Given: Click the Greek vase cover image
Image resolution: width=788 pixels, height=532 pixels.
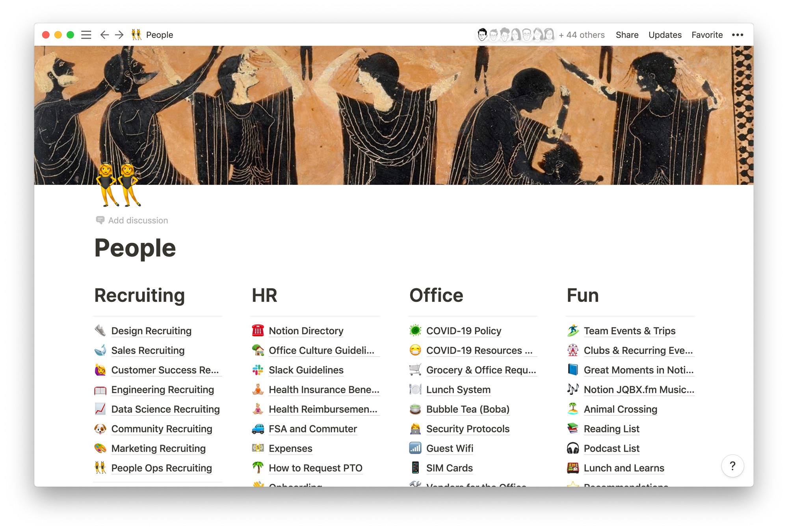Looking at the screenshot, I should [x=394, y=115].
